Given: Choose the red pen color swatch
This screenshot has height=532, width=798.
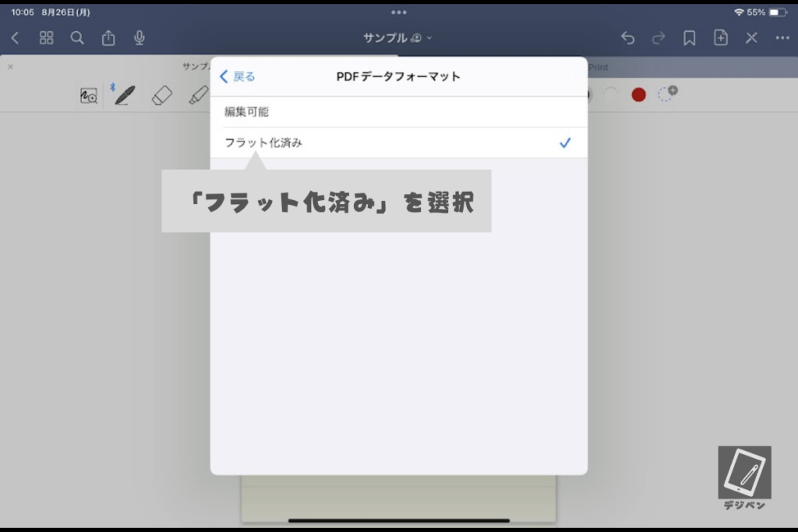Looking at the screenshot, I should (639, 95).
